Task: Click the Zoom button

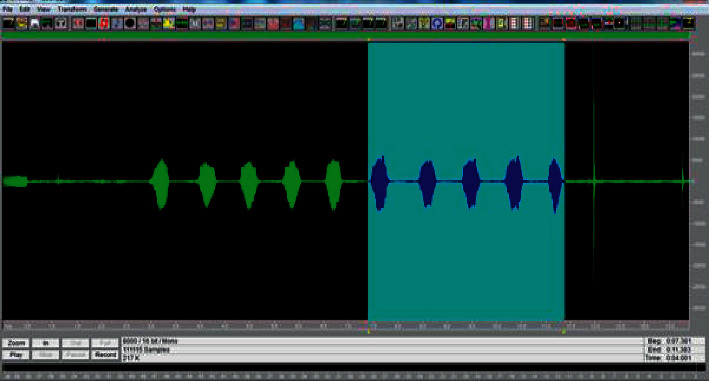Action: (x=16, y=343)
